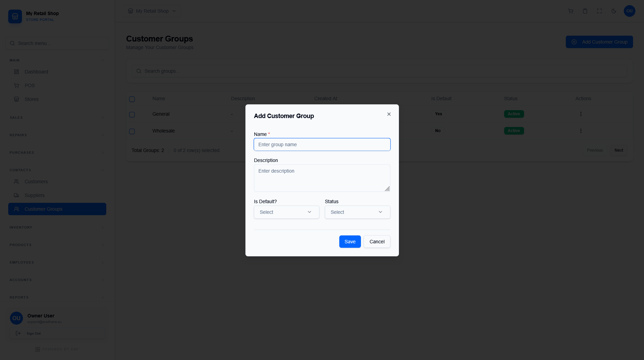644x360 pixels.
Task: Click the plus icon in Add Customer Group
Action: coord(574,42)
